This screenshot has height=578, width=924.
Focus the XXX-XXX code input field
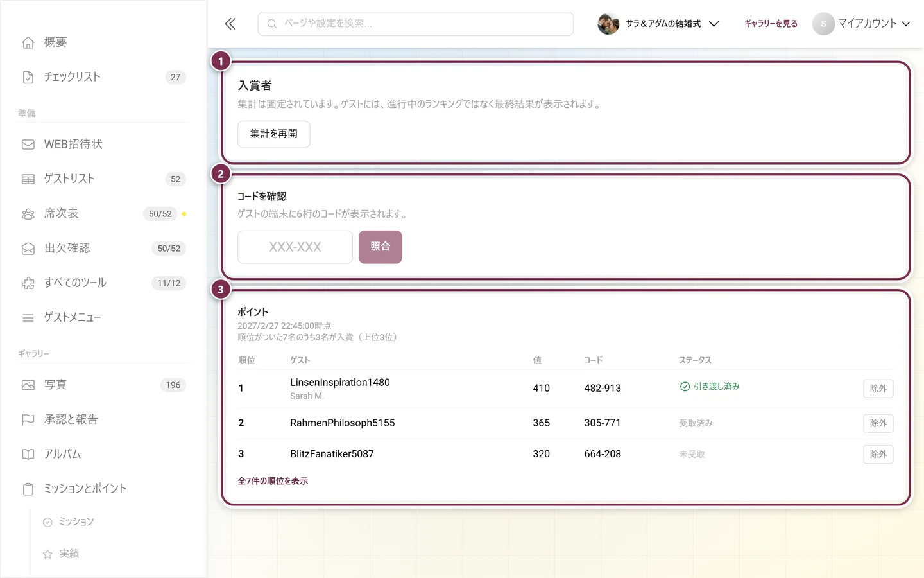pos(295,247)
